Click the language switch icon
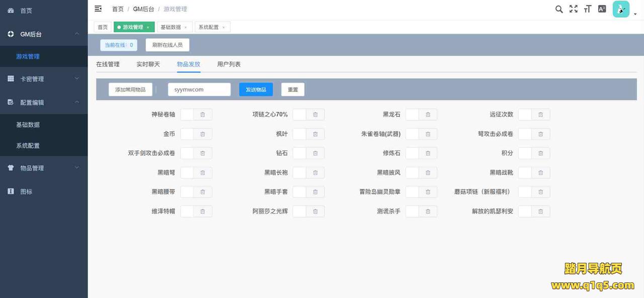Image resolution: width=644 pixels, height=298 pixels. tap(602, 9)
